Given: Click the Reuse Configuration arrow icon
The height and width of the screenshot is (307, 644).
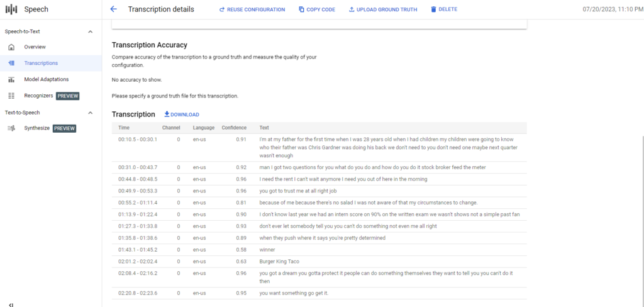Looking at the screenshot, I should (222, 9).
